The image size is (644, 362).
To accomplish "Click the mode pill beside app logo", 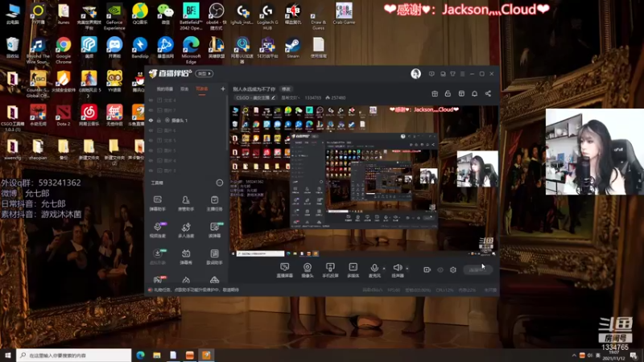I will coord(204,73).
